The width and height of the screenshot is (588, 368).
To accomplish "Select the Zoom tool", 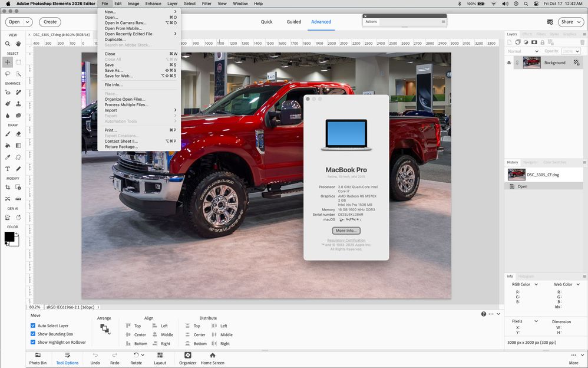I will (x=8, y=42).
